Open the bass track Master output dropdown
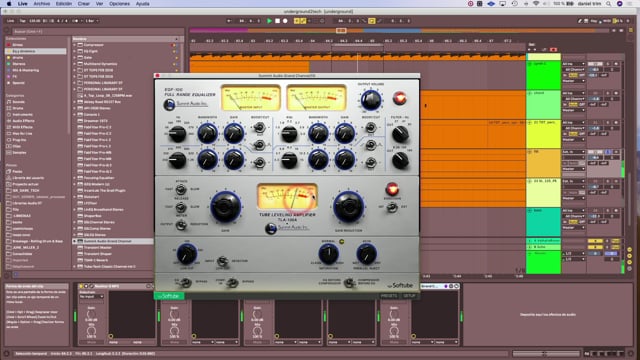Viewport: 640px width, 360px height. 573,227
